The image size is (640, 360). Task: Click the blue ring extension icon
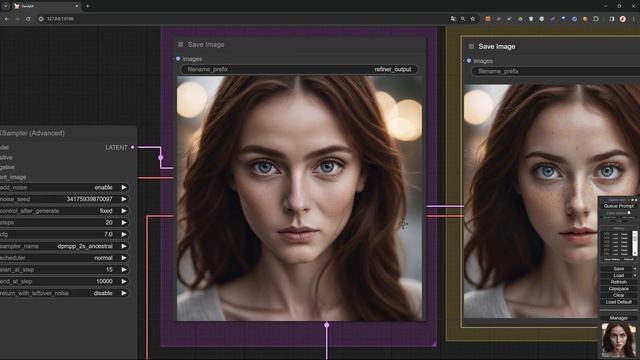[x=574, y=19]
